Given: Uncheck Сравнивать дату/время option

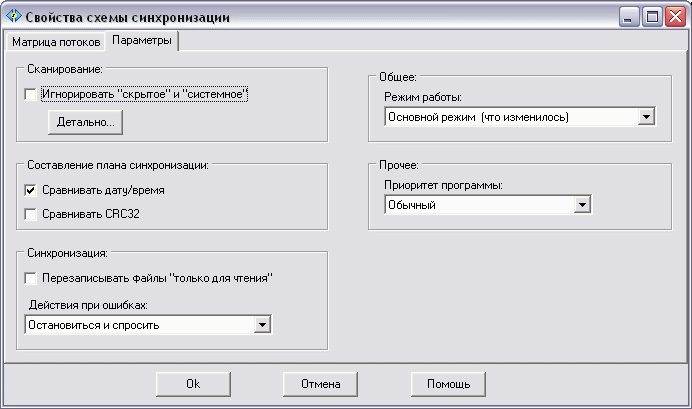Looking at the screenshot, I should (31, 190).
